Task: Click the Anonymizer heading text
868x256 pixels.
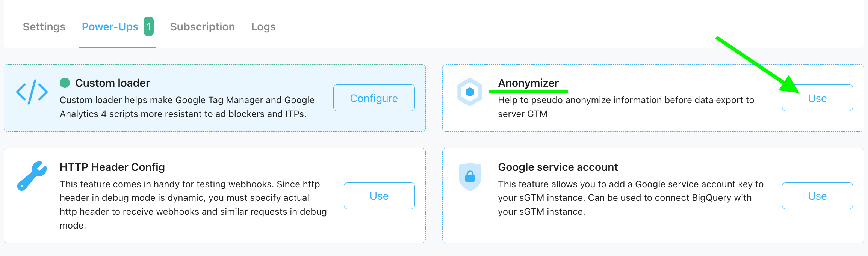Action: click(x=528, y=83)
